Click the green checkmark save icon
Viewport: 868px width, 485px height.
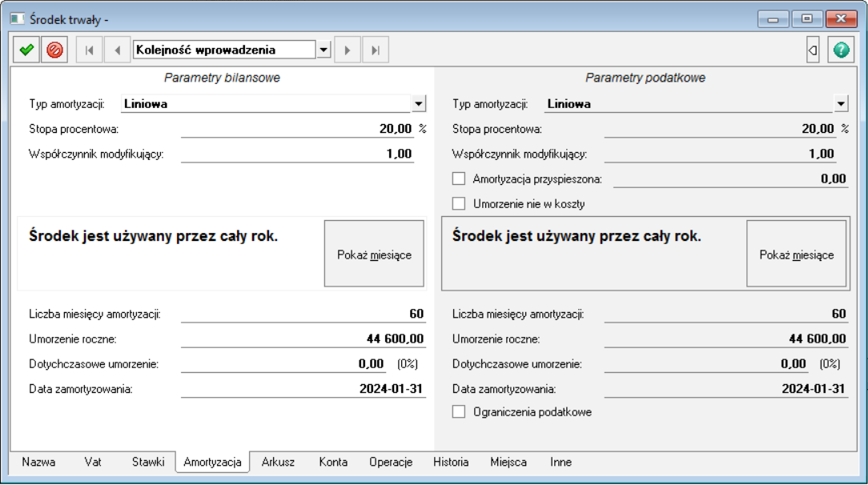26,50
